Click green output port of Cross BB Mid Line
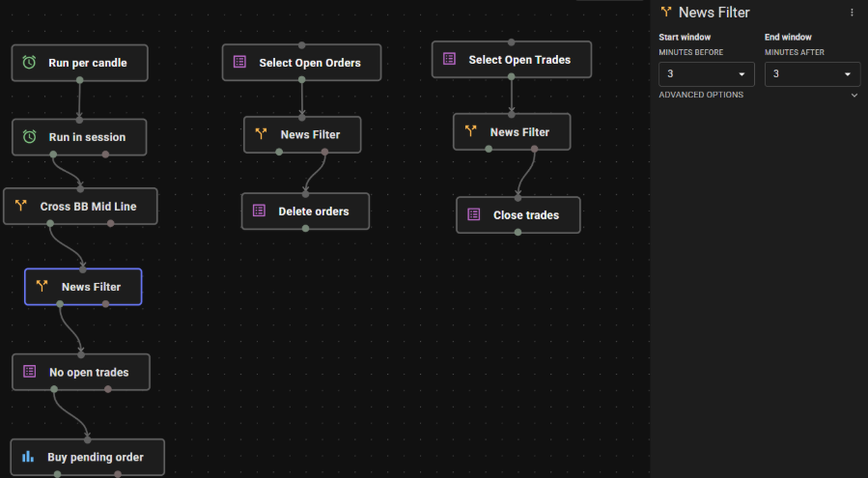This screenshot has height=478, width=868. (x=50, y=223)
